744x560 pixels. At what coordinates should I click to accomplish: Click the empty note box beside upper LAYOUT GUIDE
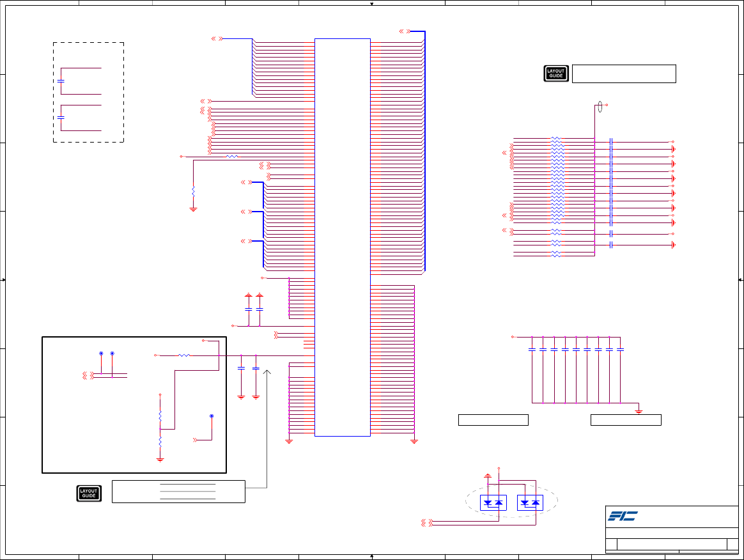[624, 74]
